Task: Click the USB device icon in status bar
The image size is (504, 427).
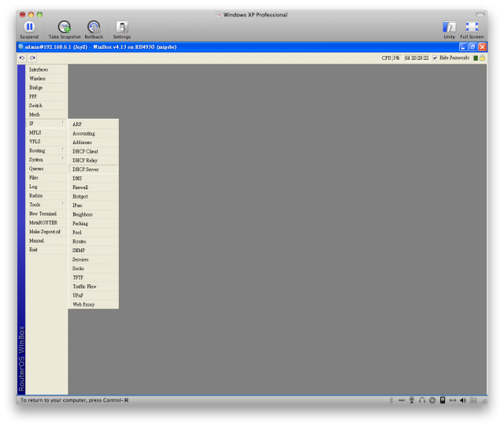Action: [x=443, y=400]
